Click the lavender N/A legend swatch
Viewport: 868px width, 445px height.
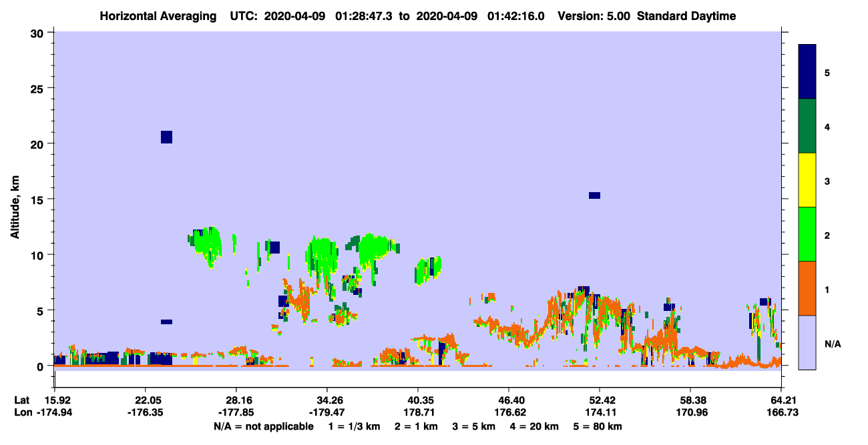[807, 342]
